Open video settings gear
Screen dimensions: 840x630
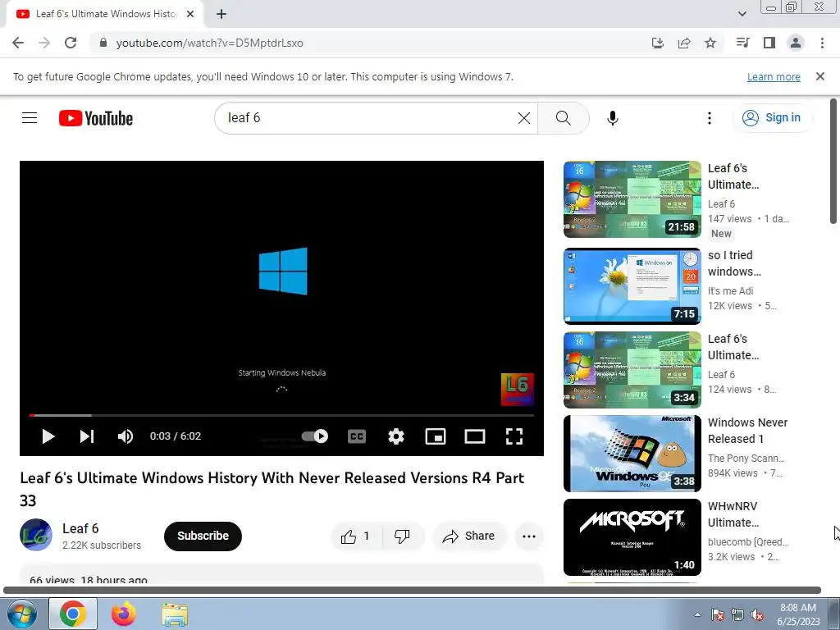pos(396,436)
